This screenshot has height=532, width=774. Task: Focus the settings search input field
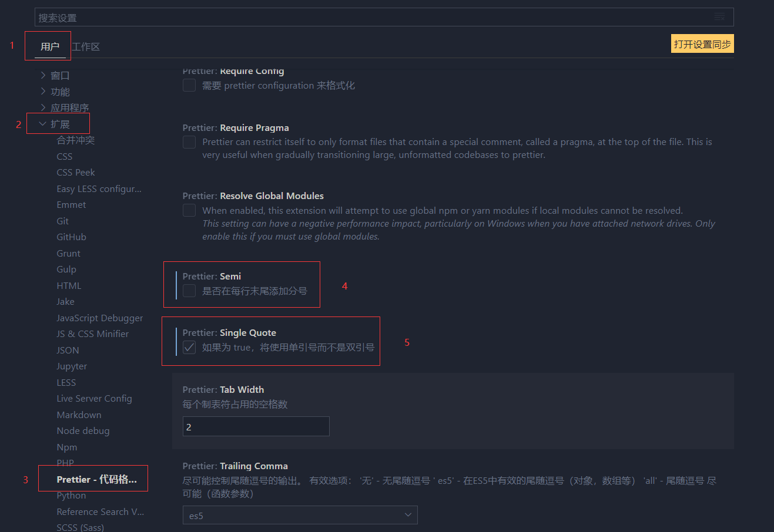click(x=384, y=17)
